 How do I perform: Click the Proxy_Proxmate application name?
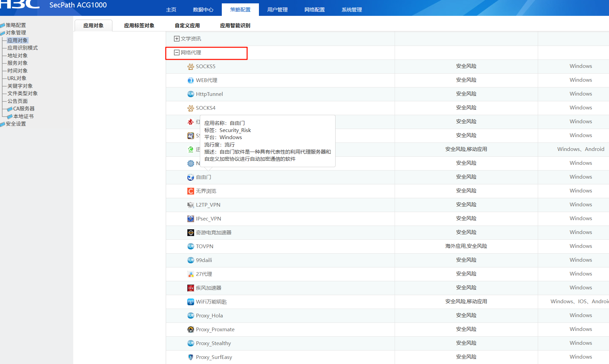pyautogui.click(x=215, y=330)
